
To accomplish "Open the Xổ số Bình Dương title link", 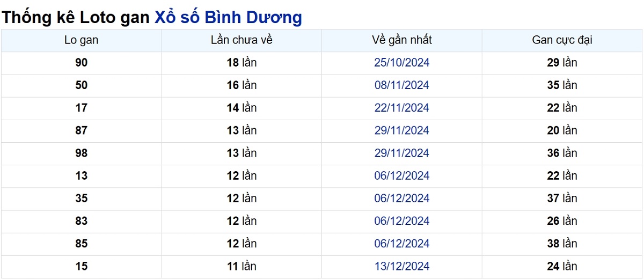I will point(228,17).
